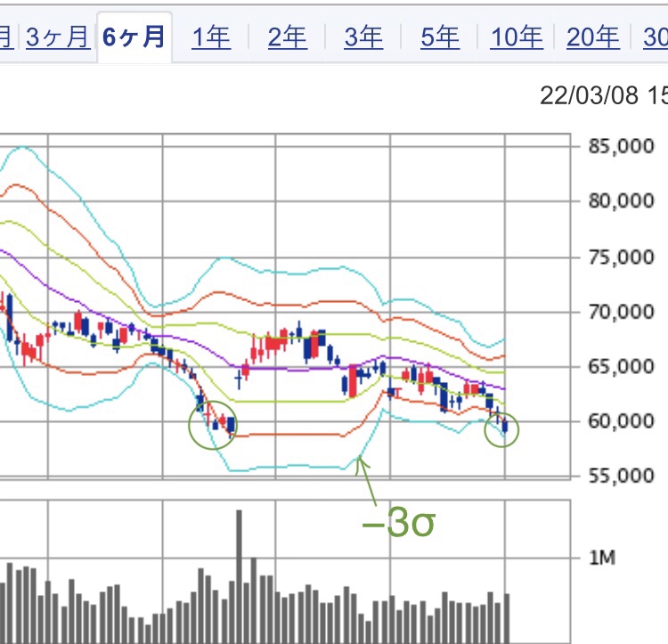
Task: Click the 1M volume axis label
Action: 602,558
